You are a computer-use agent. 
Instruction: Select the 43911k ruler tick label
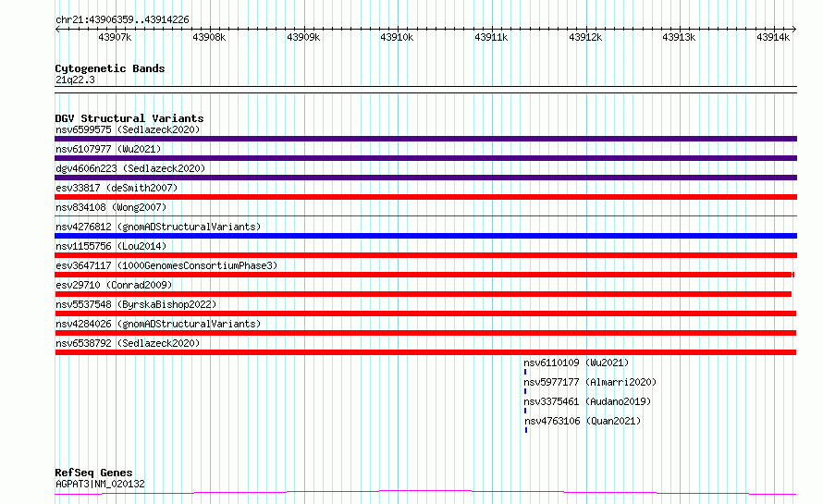[491, 37]
